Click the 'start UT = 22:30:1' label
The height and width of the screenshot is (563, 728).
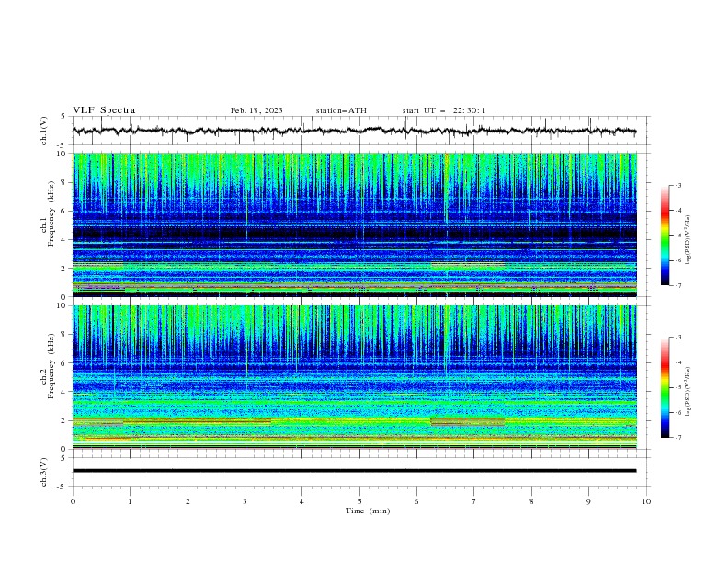[x=444, y=110]
